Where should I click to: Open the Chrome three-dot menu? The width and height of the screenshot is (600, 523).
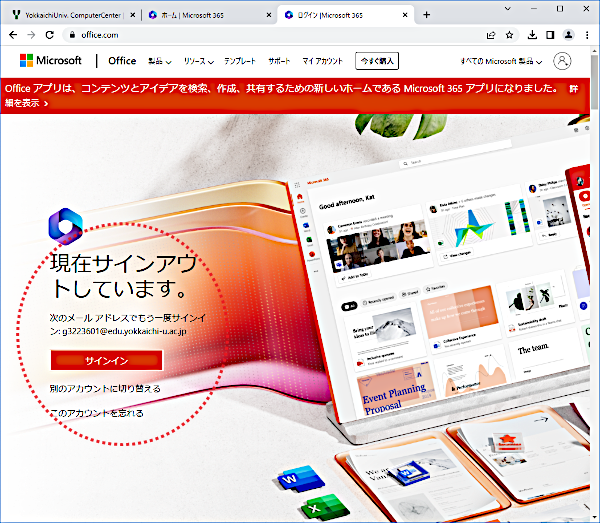click(587, 35)
